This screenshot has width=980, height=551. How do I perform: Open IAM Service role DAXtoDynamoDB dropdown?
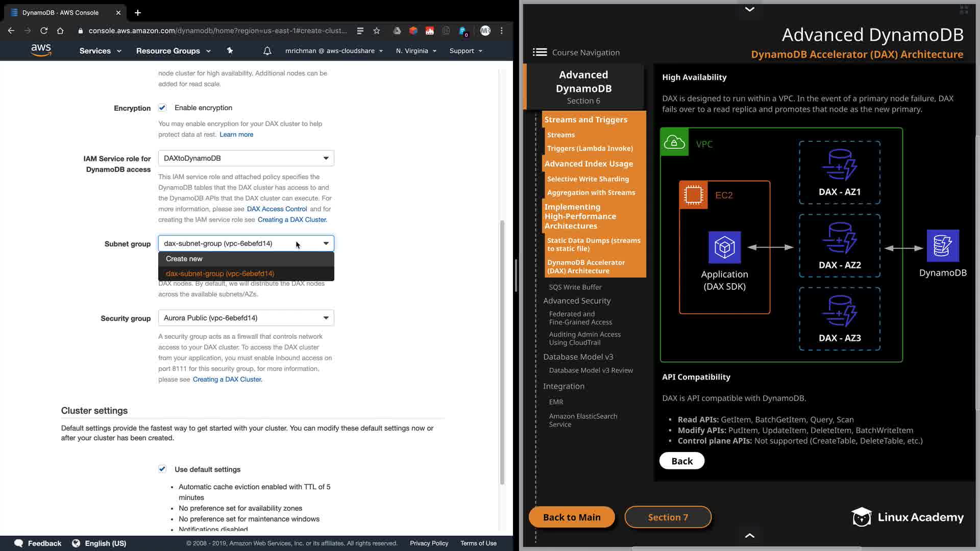click(246, 158)
